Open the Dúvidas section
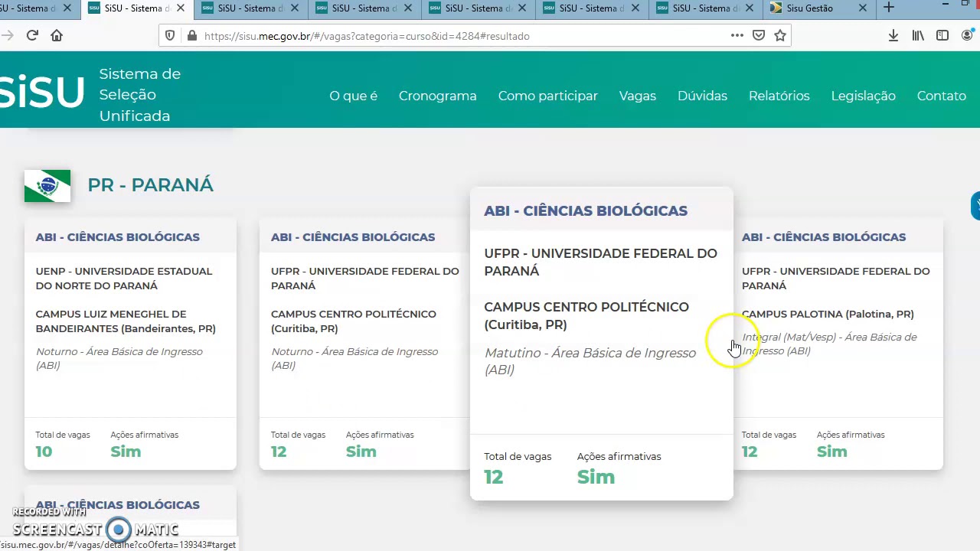 tap(702, 96)
